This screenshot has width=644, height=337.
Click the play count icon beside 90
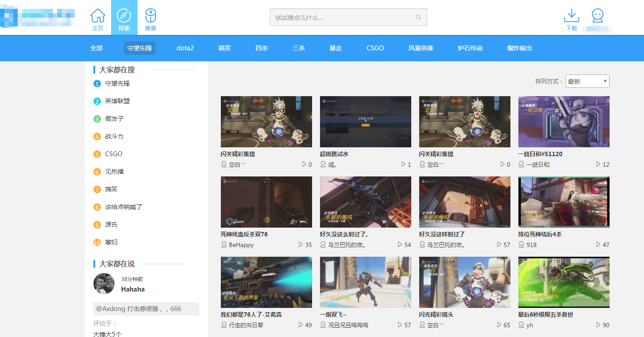(x=598, y=325)
